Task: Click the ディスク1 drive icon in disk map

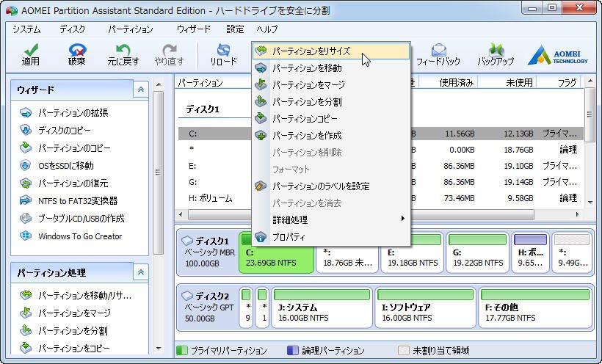Action: 187,241
